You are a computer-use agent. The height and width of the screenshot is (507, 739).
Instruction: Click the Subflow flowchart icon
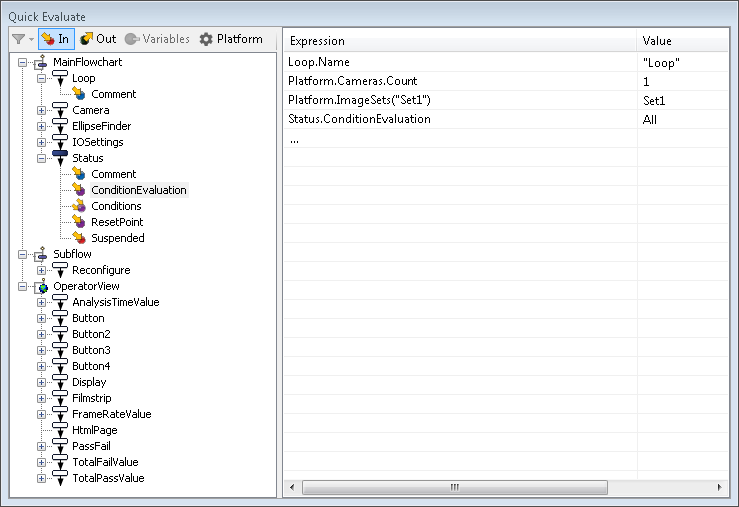pos(41,254)
